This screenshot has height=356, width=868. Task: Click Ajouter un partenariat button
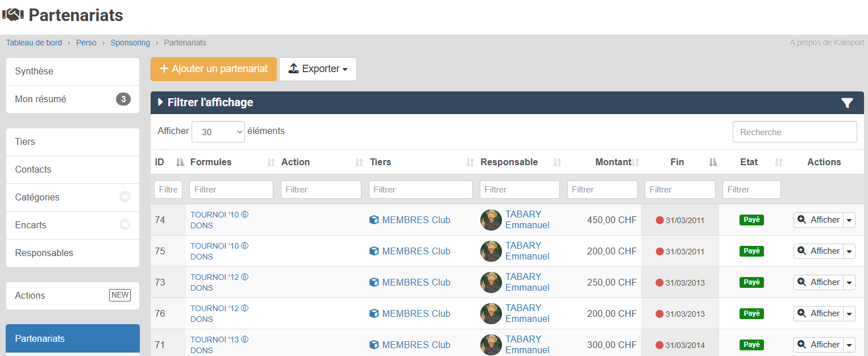coord(213,69)
